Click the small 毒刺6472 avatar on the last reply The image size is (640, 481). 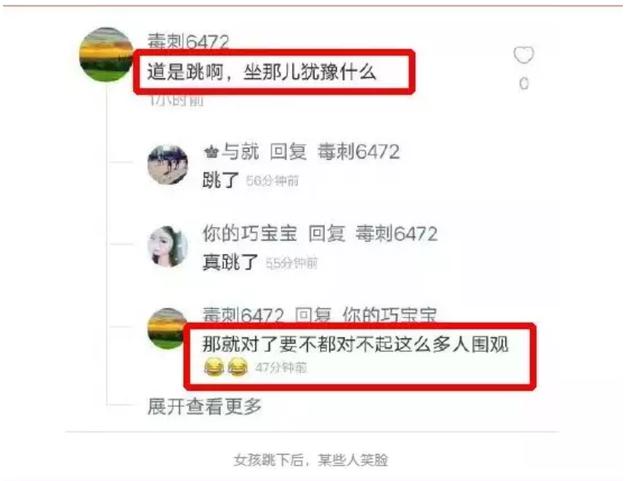click(167, 329)
